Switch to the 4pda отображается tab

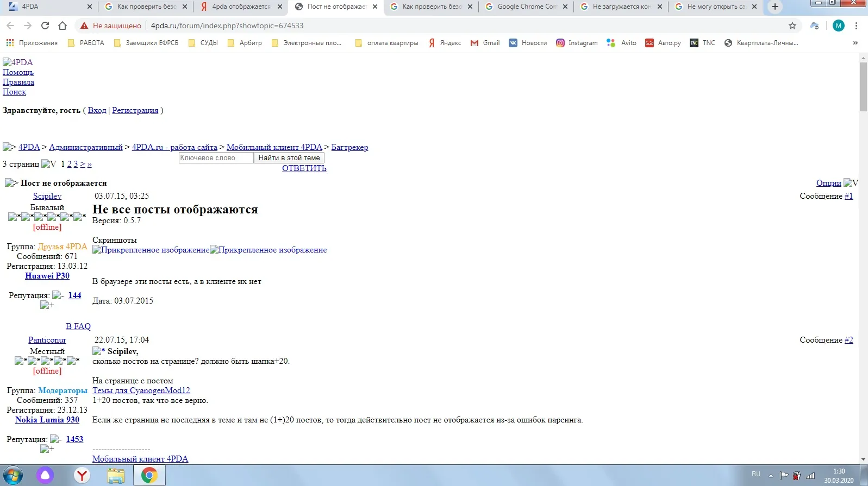click(241, 7)
